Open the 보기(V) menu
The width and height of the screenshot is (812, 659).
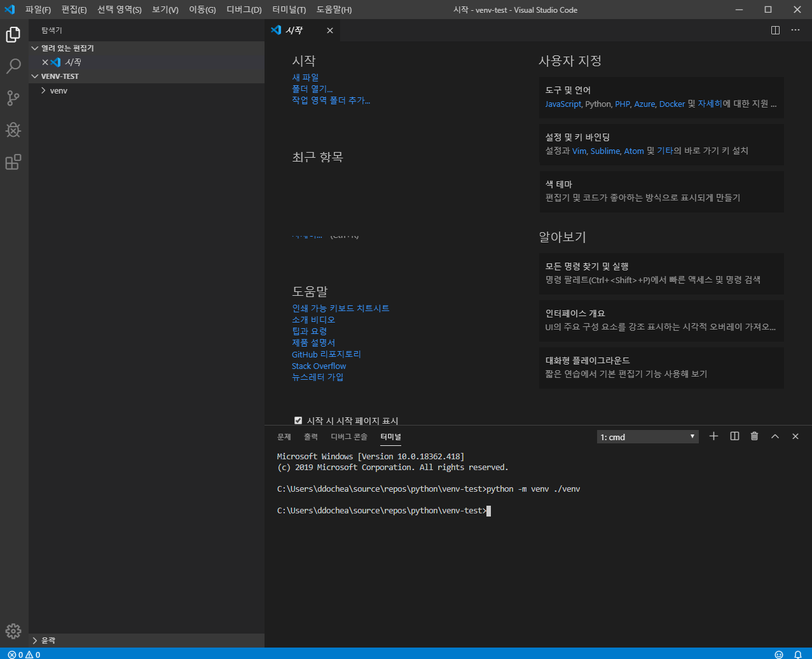click(165, 10)
